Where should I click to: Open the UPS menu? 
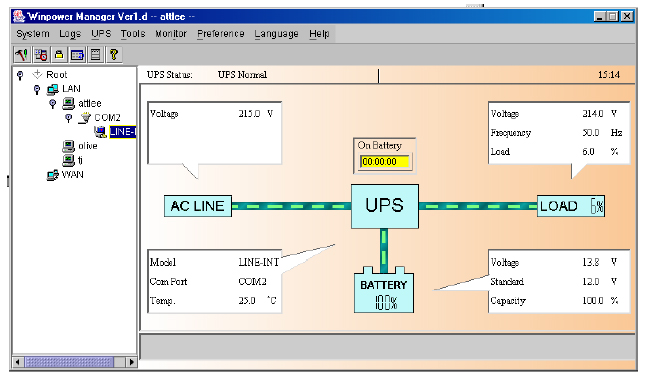pyautogui.click(x=101, y=33)
